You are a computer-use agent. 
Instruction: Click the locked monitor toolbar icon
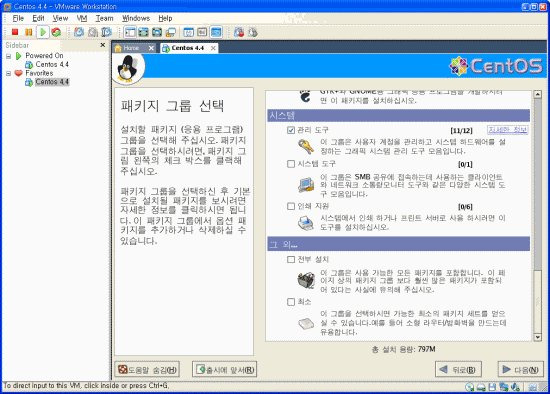click(170, 32)
